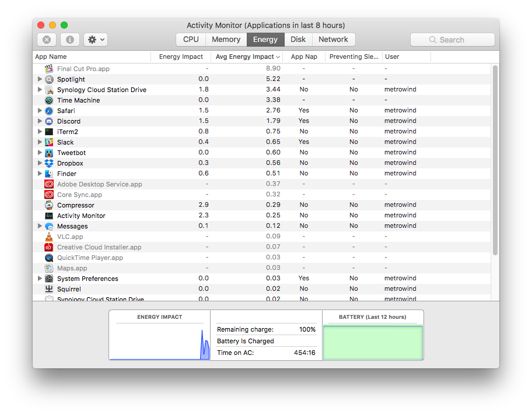The width and height of the screenshot is (532, 415).
Task: Select the VLC cone icon
Action: click(49, 237)
